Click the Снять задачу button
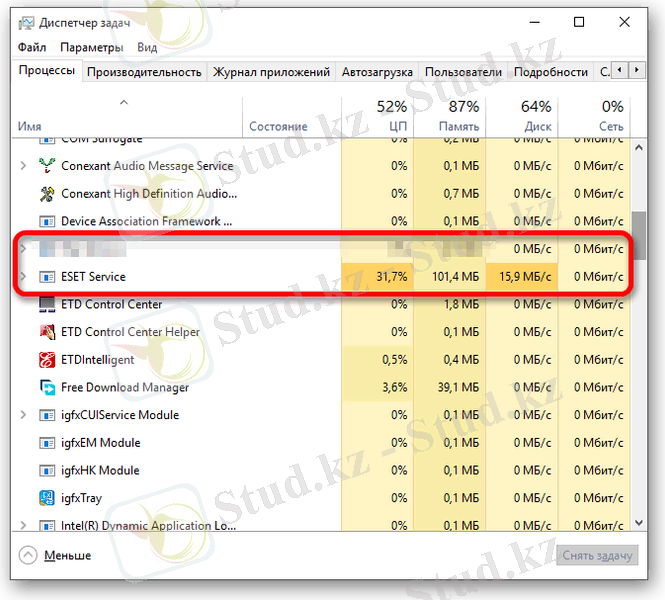The height and width of the screenshot is (600, 665). click(x=597, y=555)
